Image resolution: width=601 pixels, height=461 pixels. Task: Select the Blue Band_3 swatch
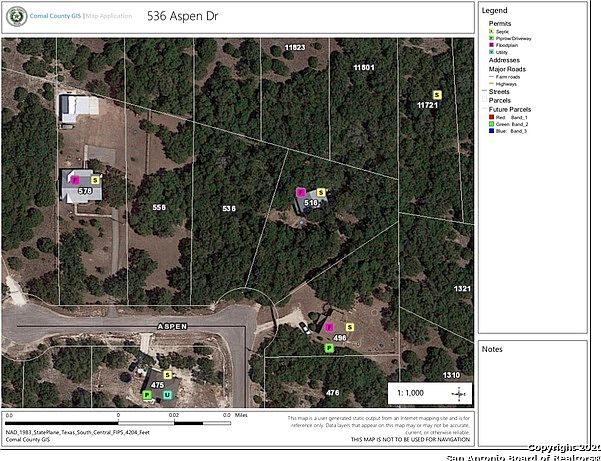tap(491, 131)
